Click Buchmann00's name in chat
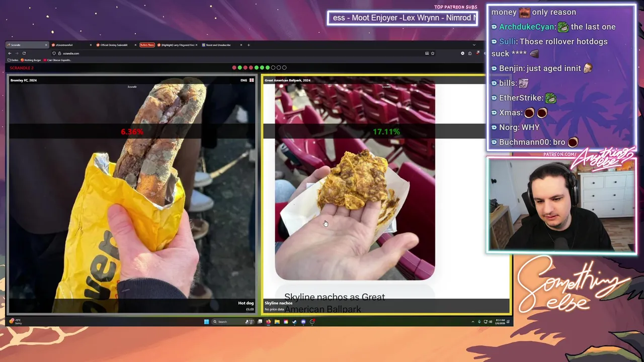Image resolution: width=644 pixels, height=362 pixels. click(524, 142)
